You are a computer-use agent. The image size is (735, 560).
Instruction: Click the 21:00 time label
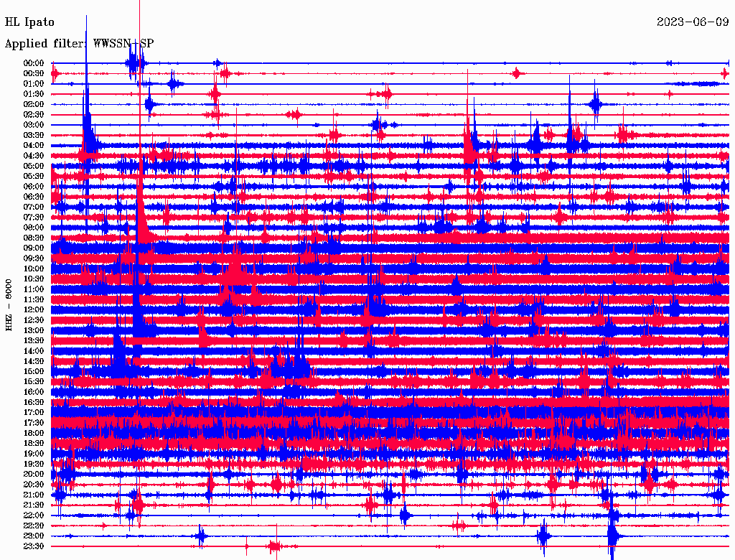34,495
